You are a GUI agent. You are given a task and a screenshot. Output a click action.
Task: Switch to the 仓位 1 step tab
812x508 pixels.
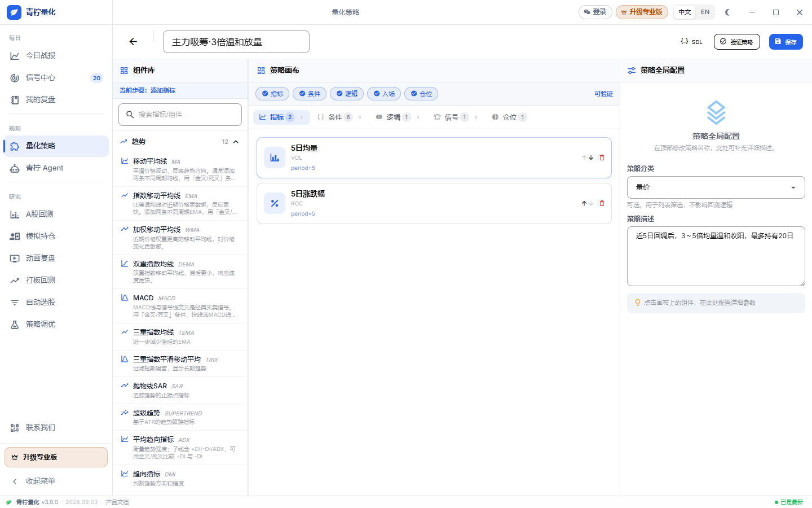pos(509,117)
